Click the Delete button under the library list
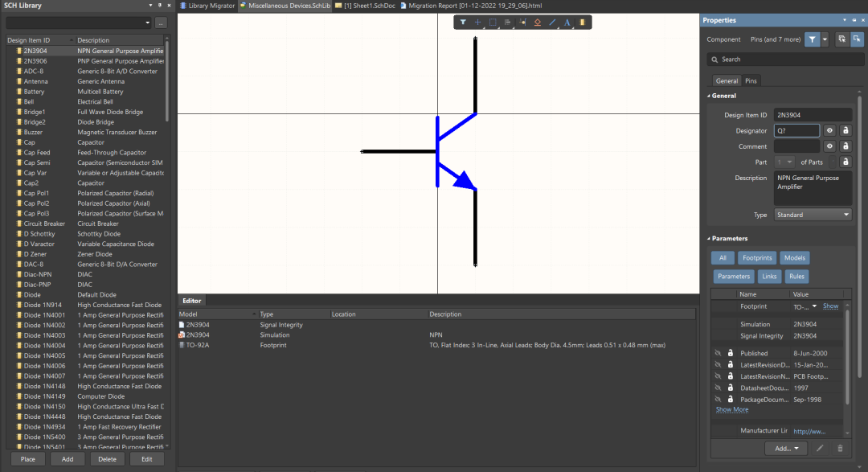868x472 pixels. click(107, 458)
